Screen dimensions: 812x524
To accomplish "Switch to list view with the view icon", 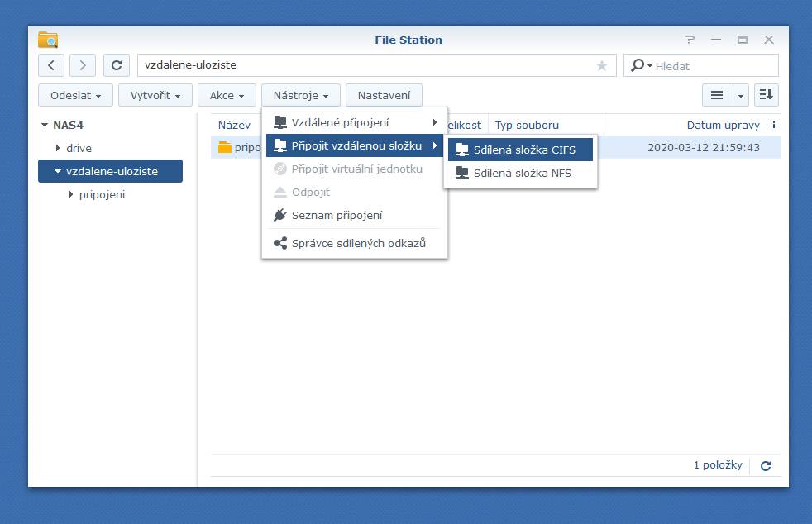I will [717, 95].
